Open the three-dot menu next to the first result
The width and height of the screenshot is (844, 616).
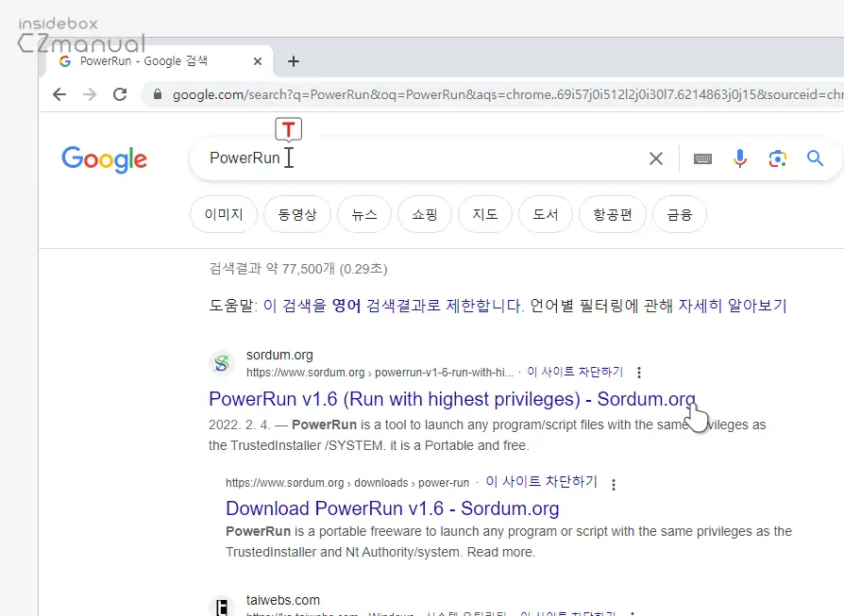639,372
